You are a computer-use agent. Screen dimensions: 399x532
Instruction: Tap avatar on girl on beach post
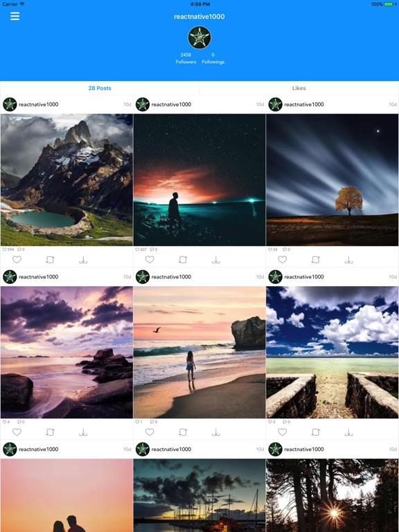coord(143,277)
